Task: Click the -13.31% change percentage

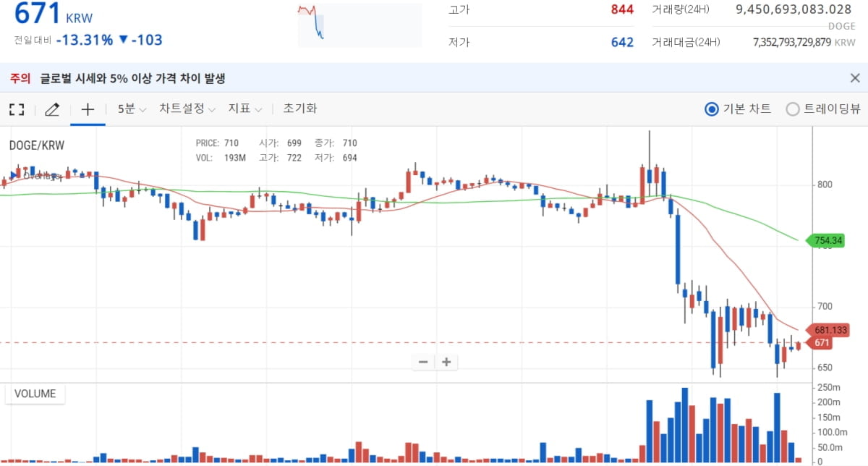Action: (84, 40)
